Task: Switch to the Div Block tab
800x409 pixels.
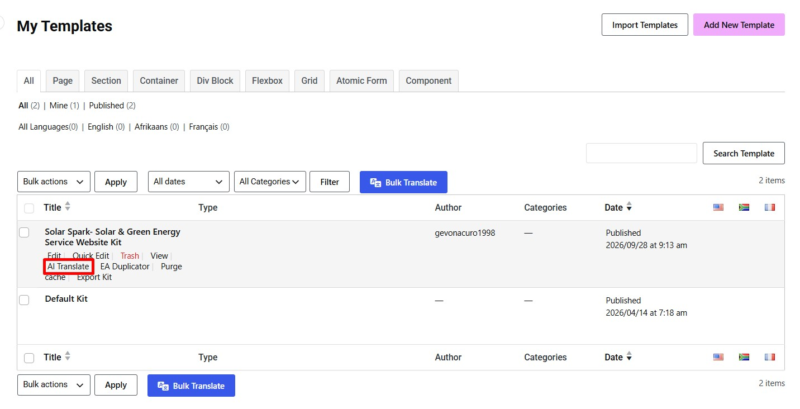Action: (215, 81)
